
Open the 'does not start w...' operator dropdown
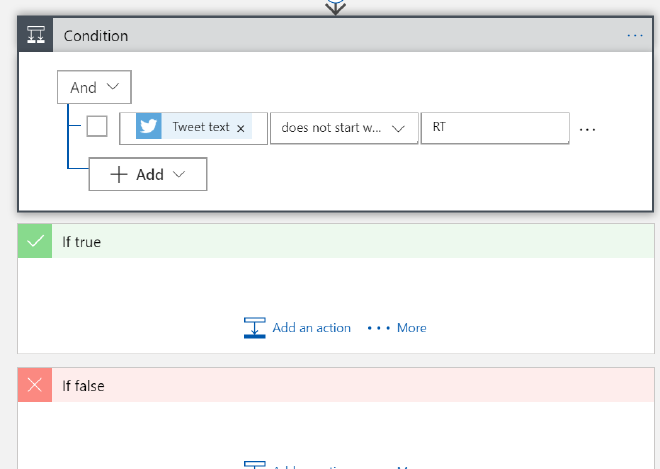tap(343, 128)
